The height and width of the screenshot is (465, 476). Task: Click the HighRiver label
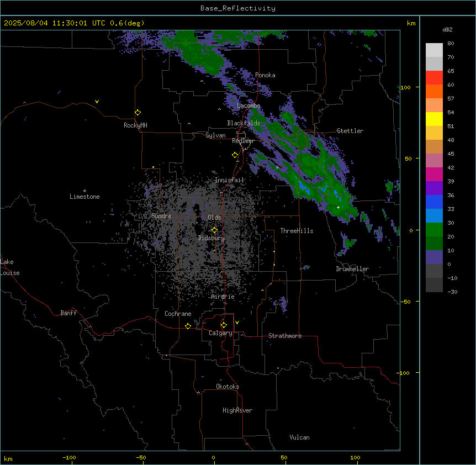click(237, 410)
